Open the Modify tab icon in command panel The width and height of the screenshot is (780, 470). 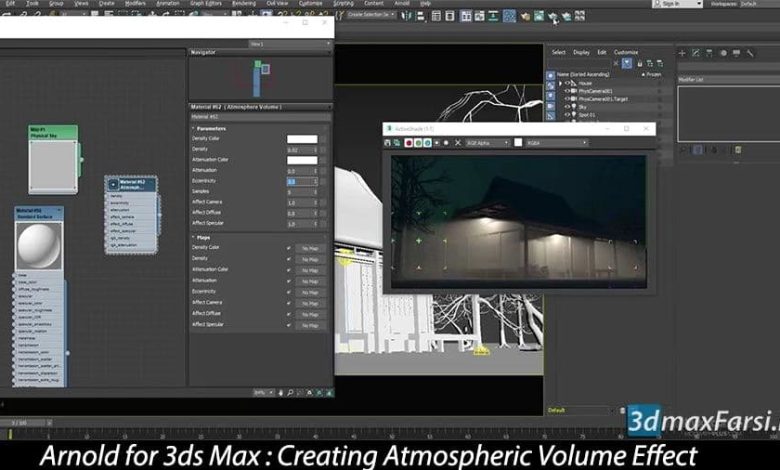click(695, 53)
